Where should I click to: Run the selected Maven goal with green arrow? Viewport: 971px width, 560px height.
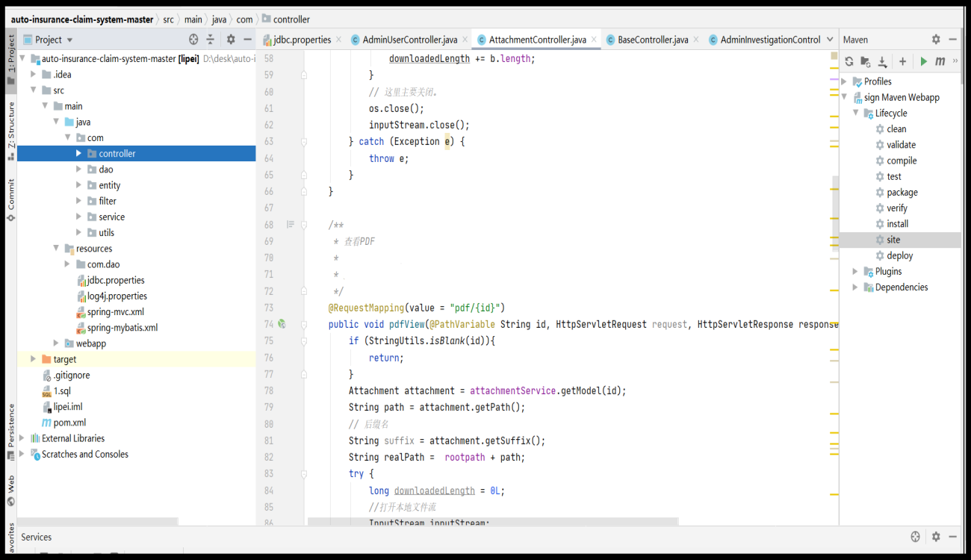[924, 61]
